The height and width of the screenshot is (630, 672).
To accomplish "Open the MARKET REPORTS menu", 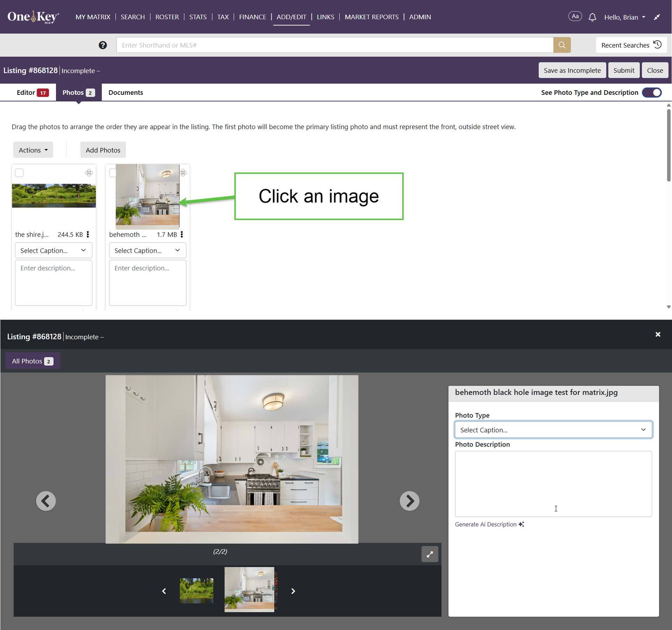I will (x=371, y=17).
